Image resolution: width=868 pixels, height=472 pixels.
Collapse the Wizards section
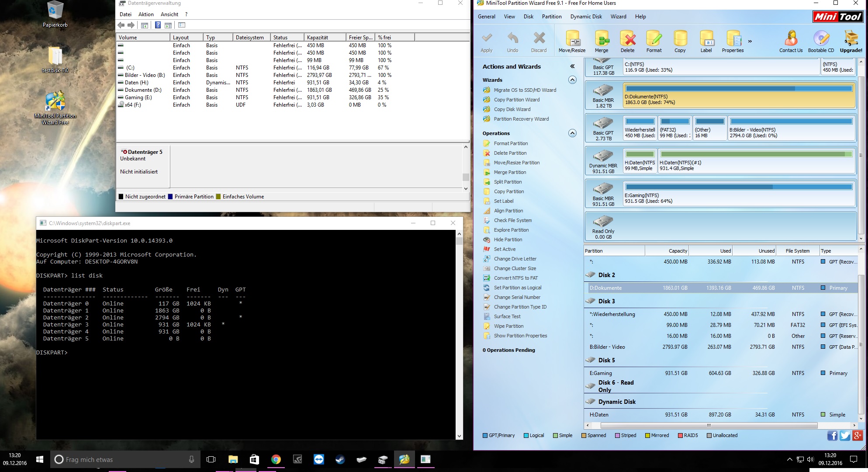click(572, 80)
